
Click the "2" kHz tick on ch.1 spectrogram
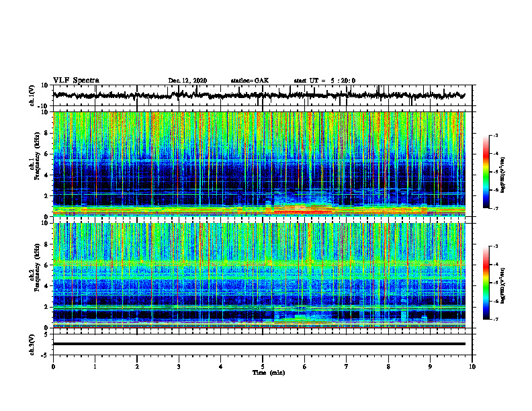coord(47,195)
